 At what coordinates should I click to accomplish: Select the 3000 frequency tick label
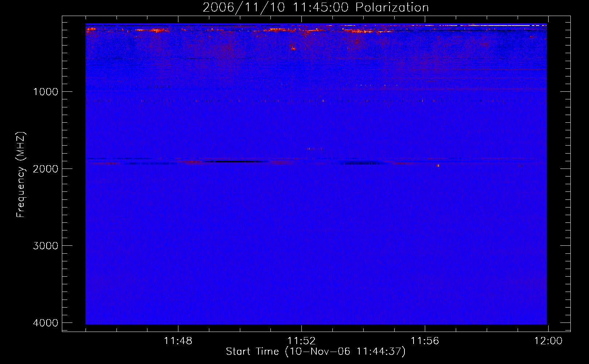pyautogui.click(x=46, y=246)
